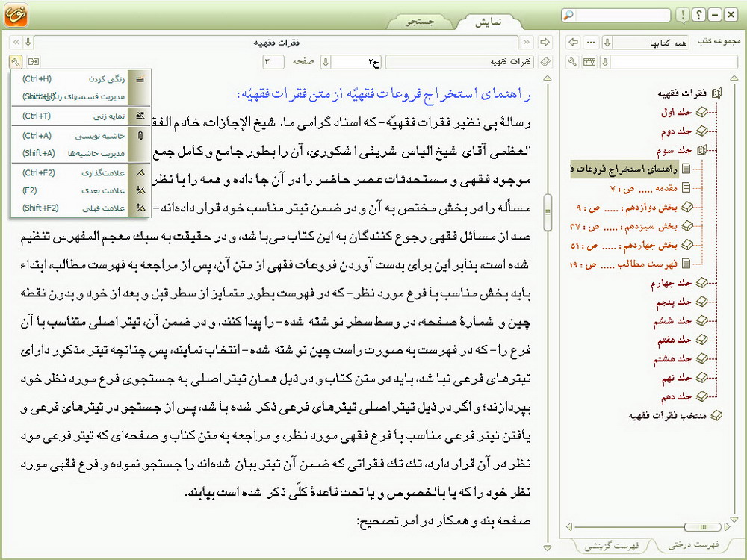Click the book icon of جلد اول
This screenshot has width=747, height=560.
click(701, 112)
